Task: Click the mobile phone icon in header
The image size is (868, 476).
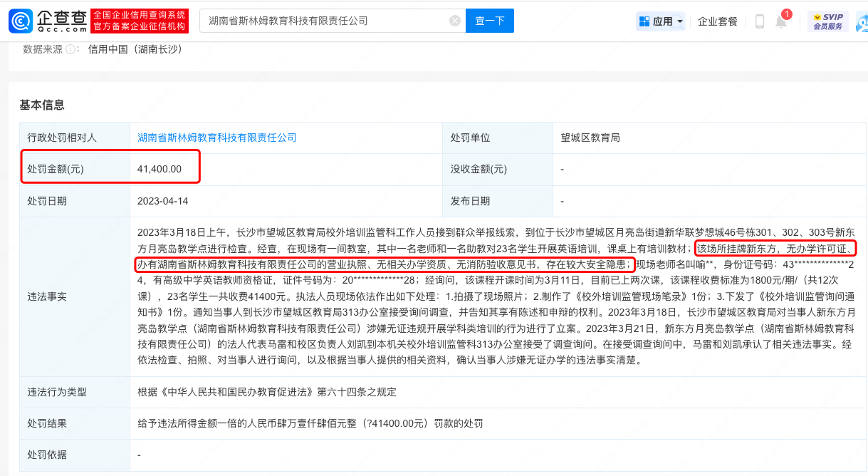Action: tap(760, 21)
